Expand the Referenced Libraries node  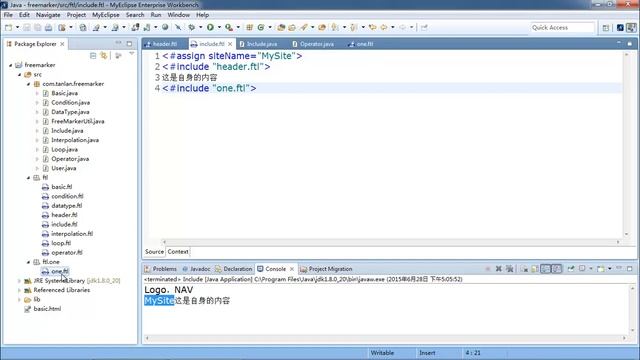pos(20,290)
